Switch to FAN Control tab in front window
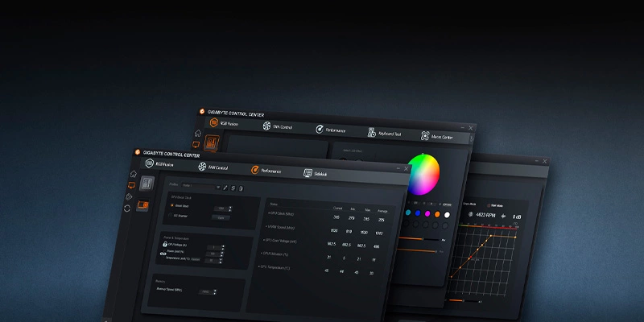Image resolution: width=644 pixels, height=322 pixels. (x=213, y=167)
